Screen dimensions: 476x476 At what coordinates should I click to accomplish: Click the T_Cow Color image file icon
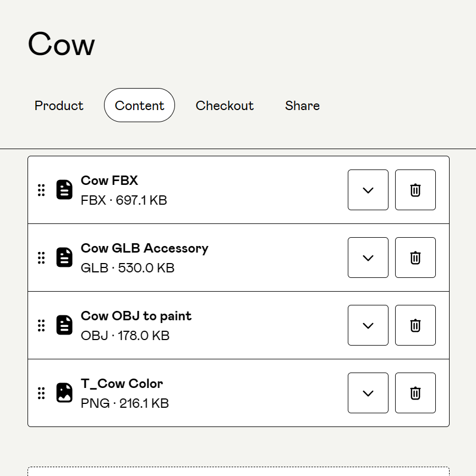(64, 393)
